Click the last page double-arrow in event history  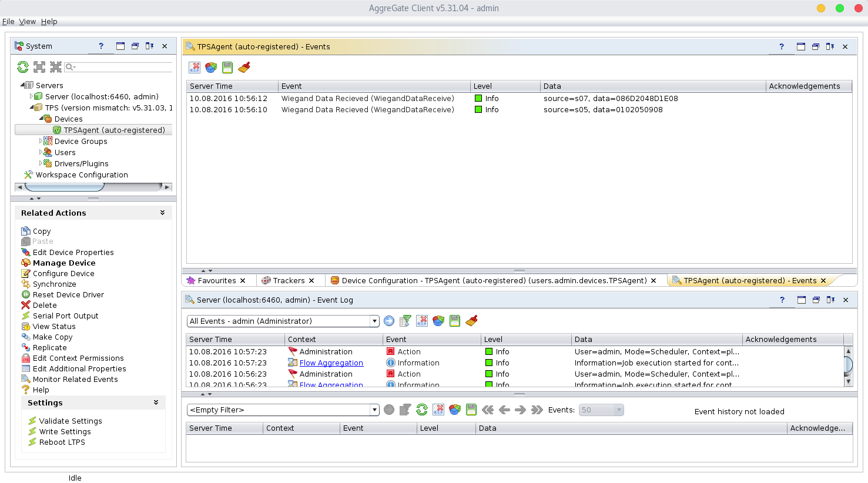pos(537,410)
